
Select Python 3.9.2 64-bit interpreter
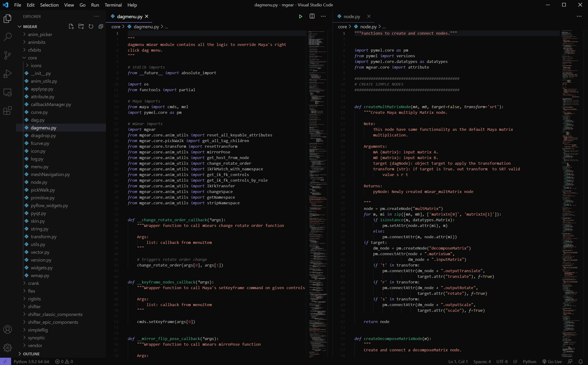pos(31,361)
